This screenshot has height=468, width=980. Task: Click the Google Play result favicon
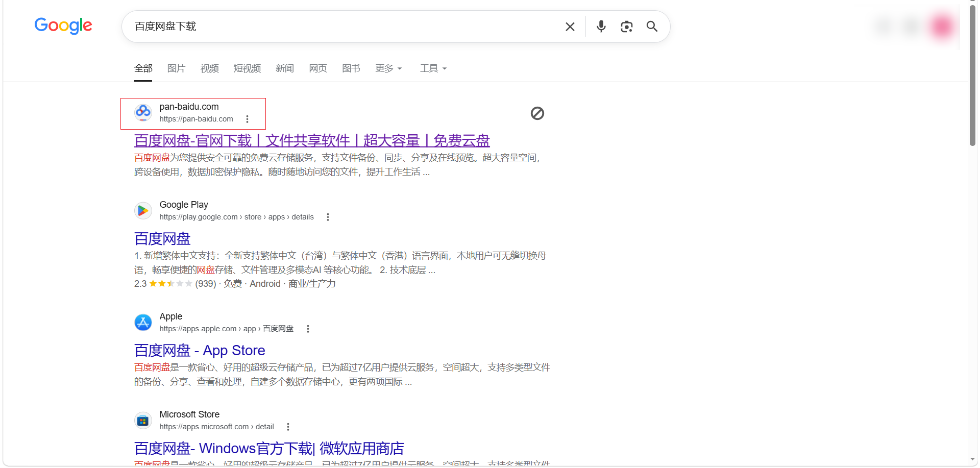(143, 210)
